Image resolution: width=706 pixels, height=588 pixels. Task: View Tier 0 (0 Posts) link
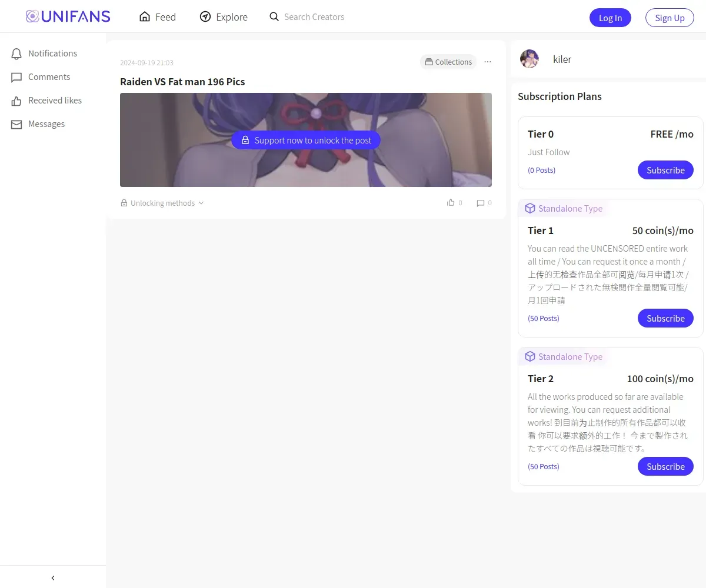(541, 170)
